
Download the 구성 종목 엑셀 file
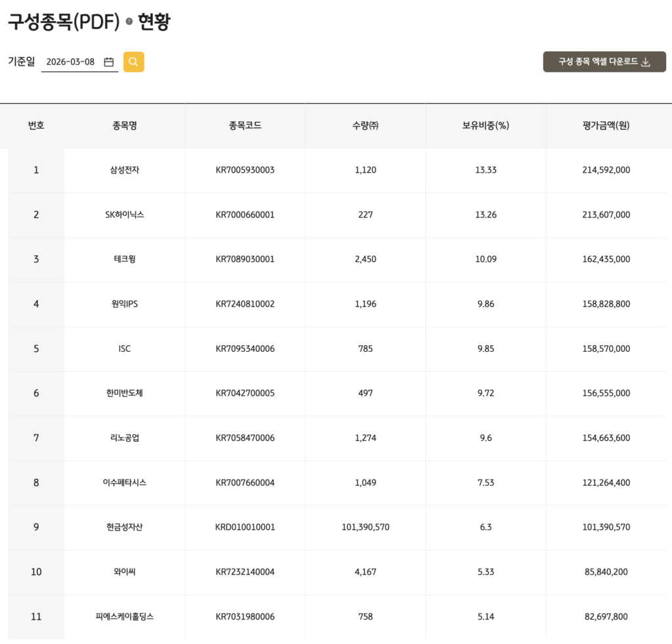coord(604,62)
